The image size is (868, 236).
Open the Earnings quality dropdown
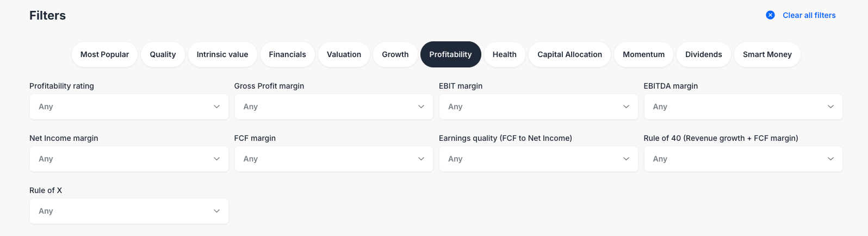(538, 159)
